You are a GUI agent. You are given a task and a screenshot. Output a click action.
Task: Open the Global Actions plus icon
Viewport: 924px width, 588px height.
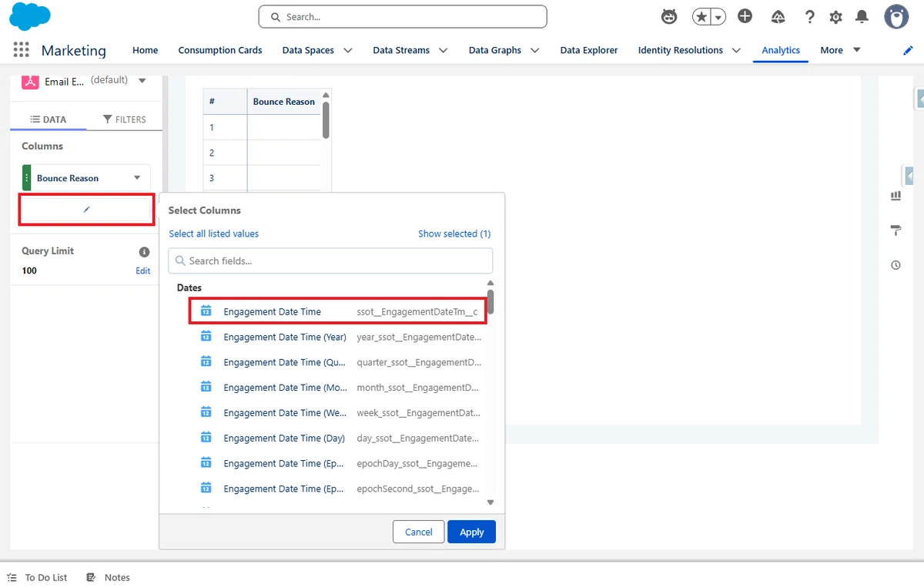pyautogui.click(x=745, y=16)
